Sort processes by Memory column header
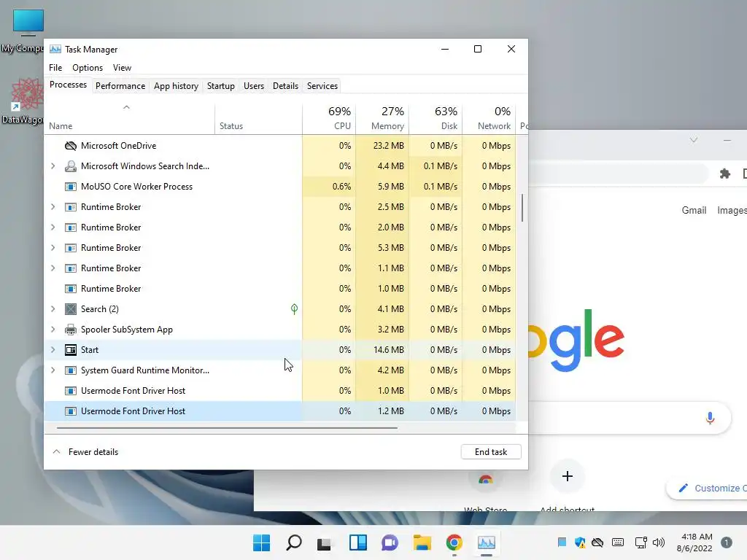 point(382,118)
